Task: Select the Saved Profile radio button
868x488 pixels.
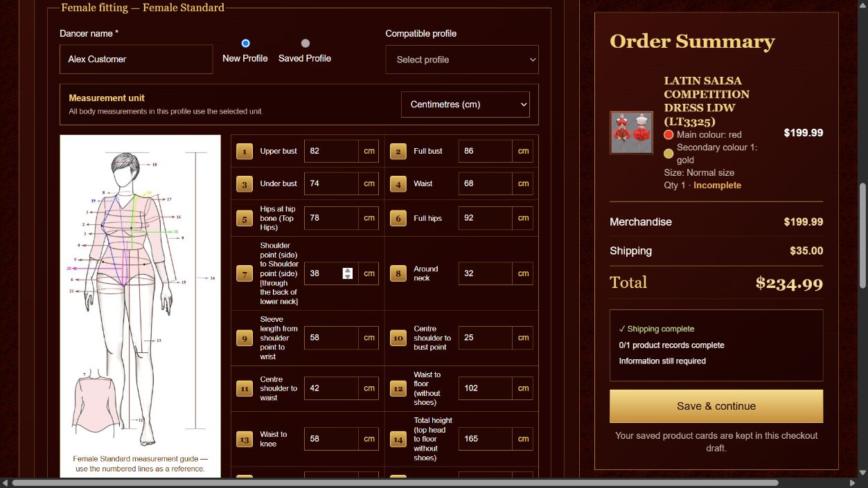Action: 305,44
